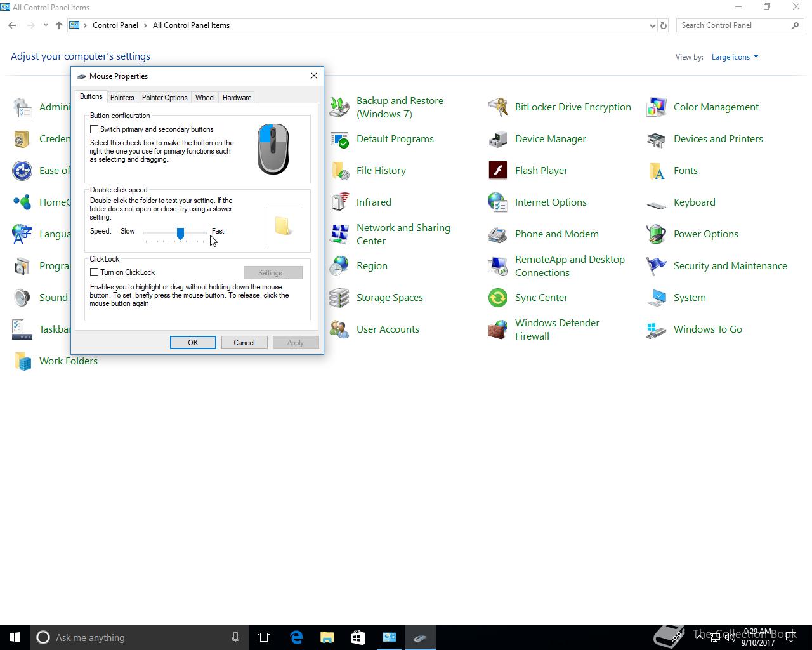Viewport: 812px width, 650px height.
Task: Open the Phone and Modem icon
Action: 498,234
